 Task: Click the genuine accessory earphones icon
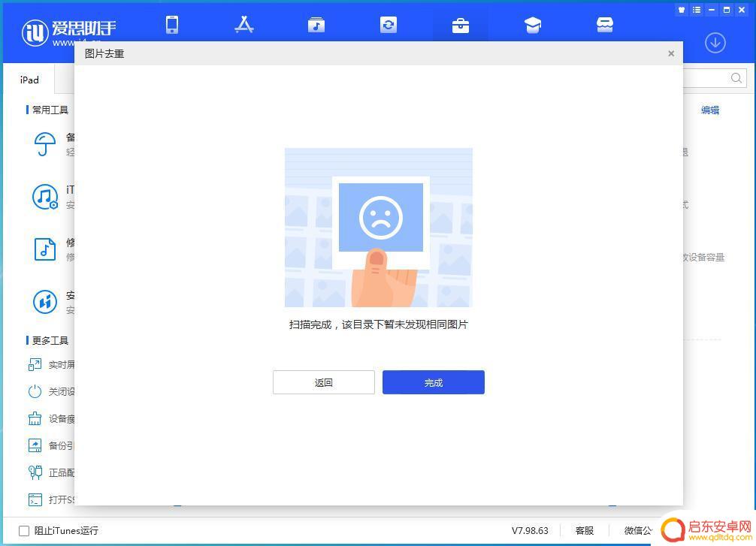[35, 472]
